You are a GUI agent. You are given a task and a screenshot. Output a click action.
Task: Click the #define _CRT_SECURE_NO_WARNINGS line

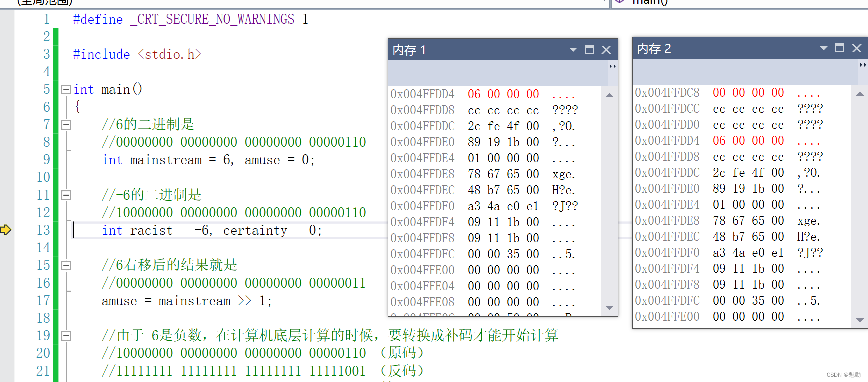191,19
